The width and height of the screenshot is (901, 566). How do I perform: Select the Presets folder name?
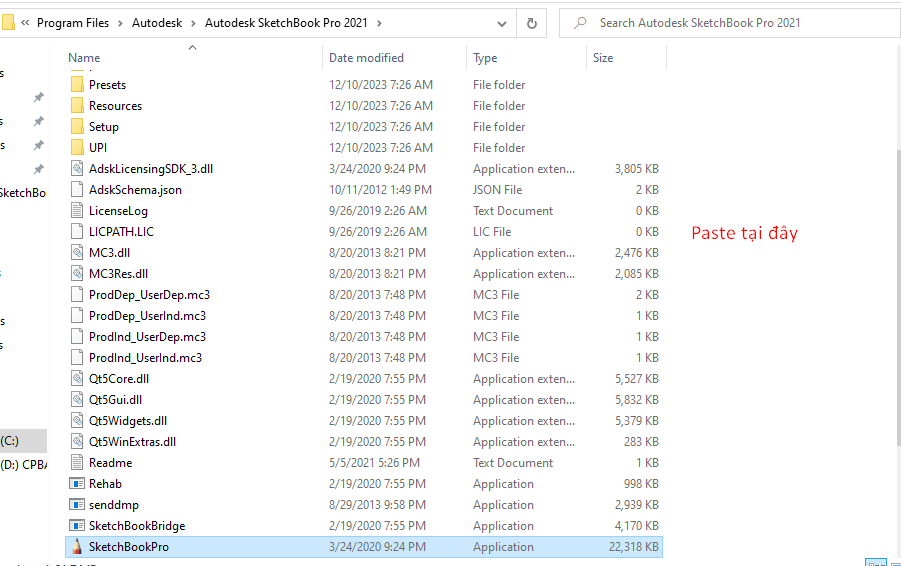click(107, 84)
